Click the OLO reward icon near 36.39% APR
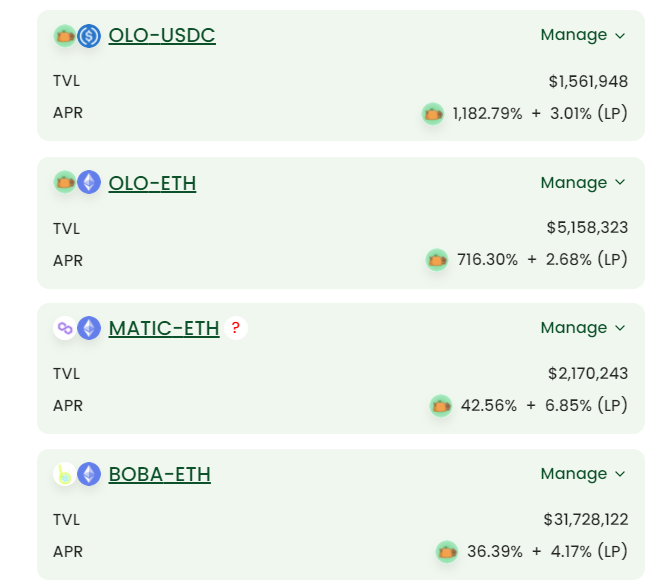Screen dimensions: 660x587 [x=447, y=552]
